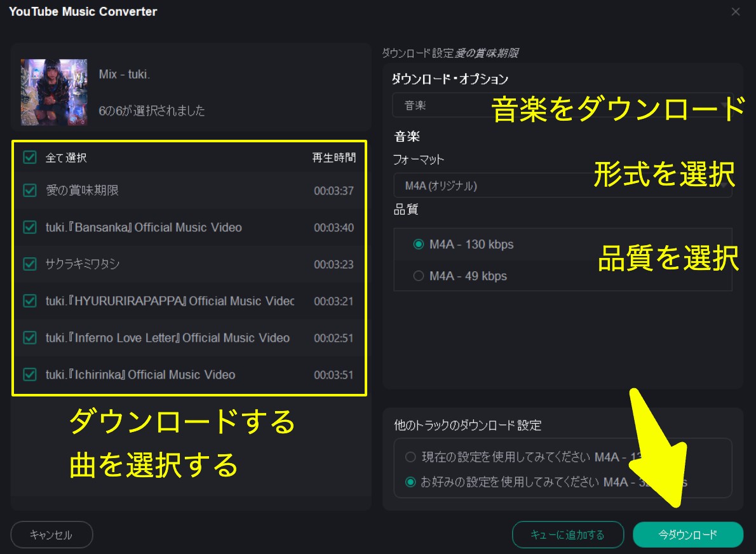Click the 今ダウンロード button

(687, 535)
